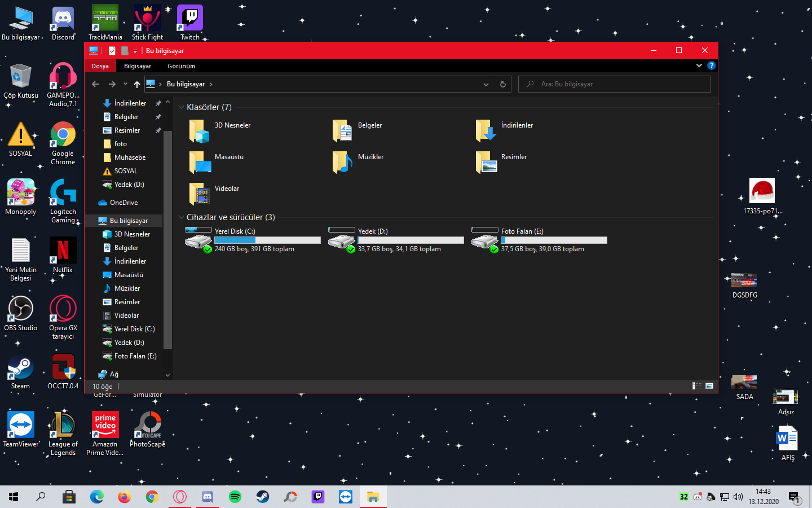
Task: Click the Ara: Bu bilgisayar search field
Action: (x=614, y=84)
